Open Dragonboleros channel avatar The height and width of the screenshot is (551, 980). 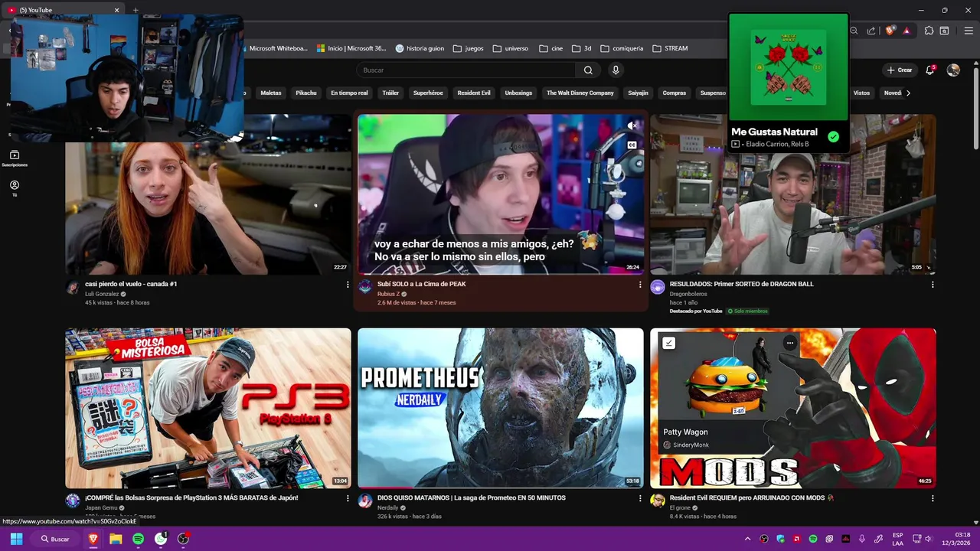point(658,287)
